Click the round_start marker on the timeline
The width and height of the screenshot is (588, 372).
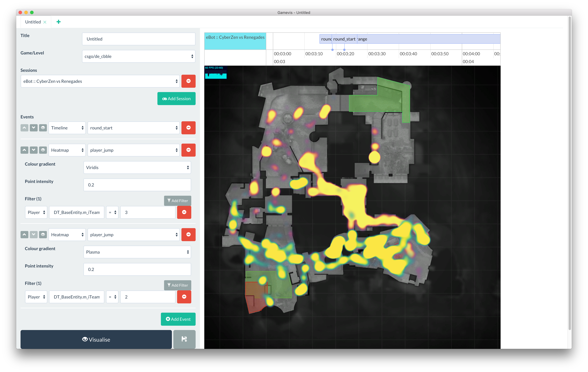344,39
